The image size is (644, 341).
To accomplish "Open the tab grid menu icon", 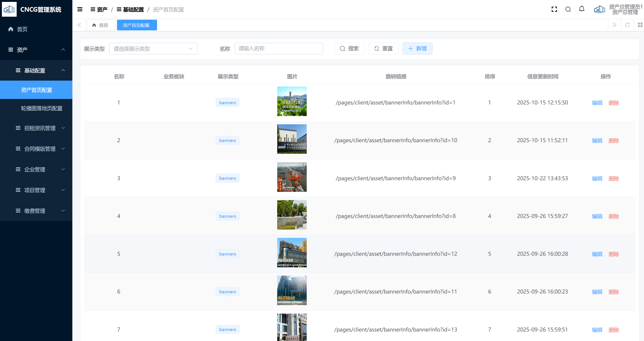I will tap(640, 25).
